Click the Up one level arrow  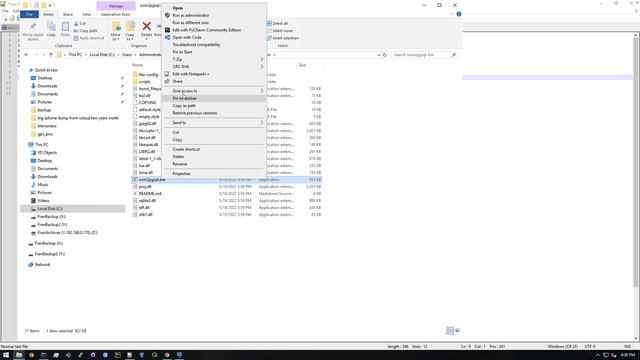point(51,55)
